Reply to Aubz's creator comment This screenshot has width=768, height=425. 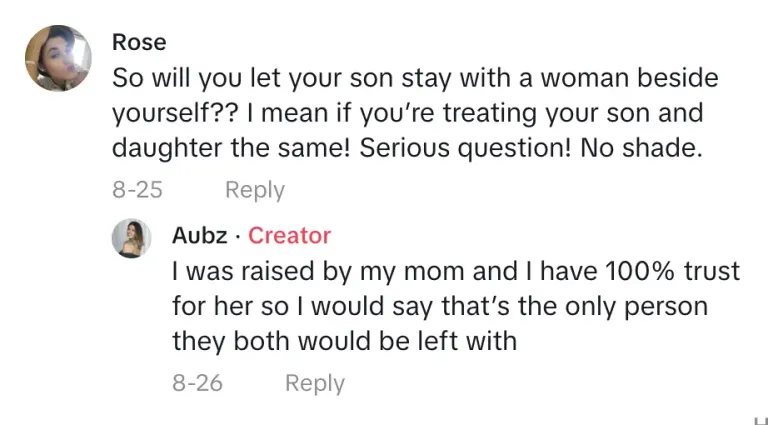click(x=314, y=383)
